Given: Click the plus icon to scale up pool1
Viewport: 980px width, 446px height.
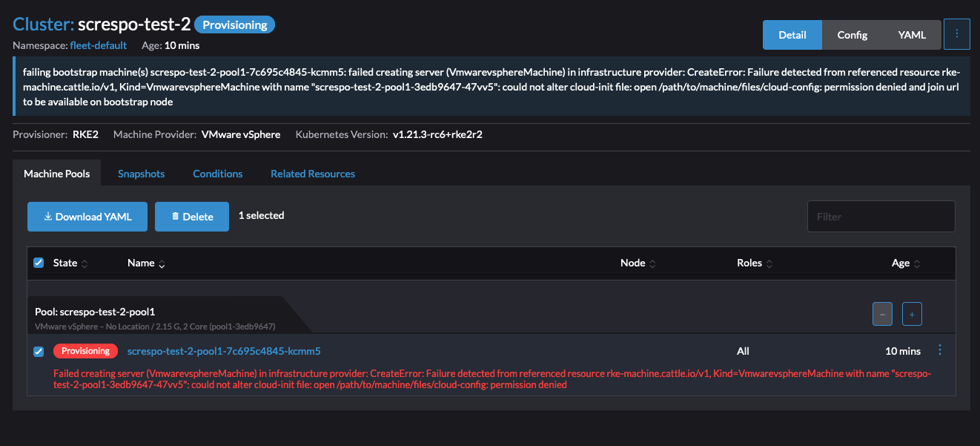Looking at the screenshot, I should pos(912,314).
